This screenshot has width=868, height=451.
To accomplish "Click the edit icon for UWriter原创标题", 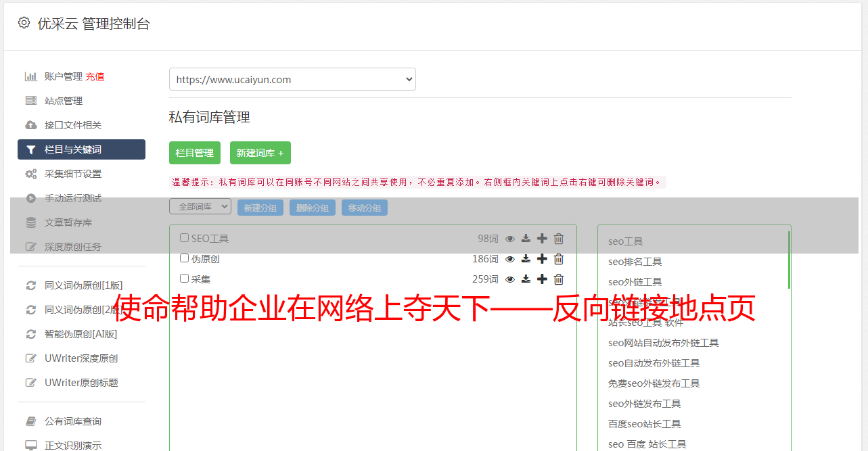I will coord(31,383).
